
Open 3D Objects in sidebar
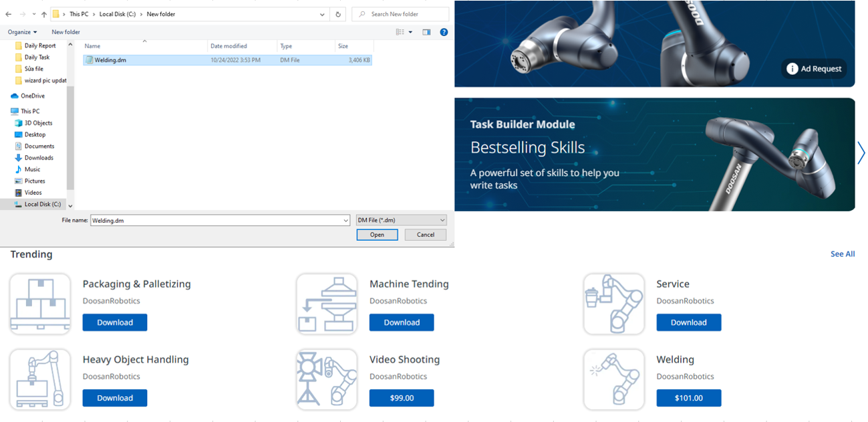pyautogui.click(x=38, y=123)
